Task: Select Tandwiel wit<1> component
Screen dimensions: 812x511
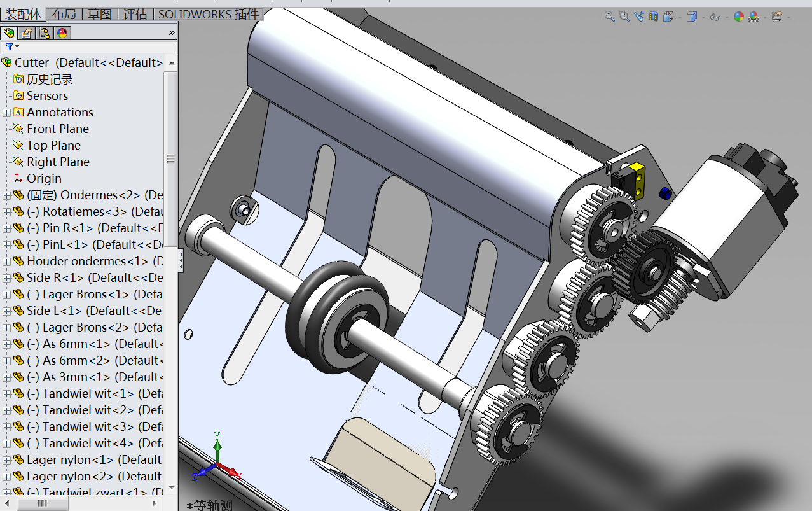Action: (95, 393)
